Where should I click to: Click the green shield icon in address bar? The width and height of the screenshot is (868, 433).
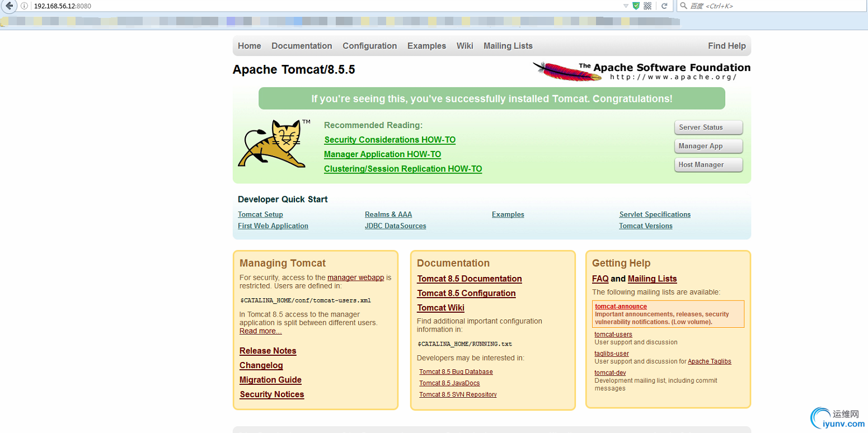click(x=636, y=6)
